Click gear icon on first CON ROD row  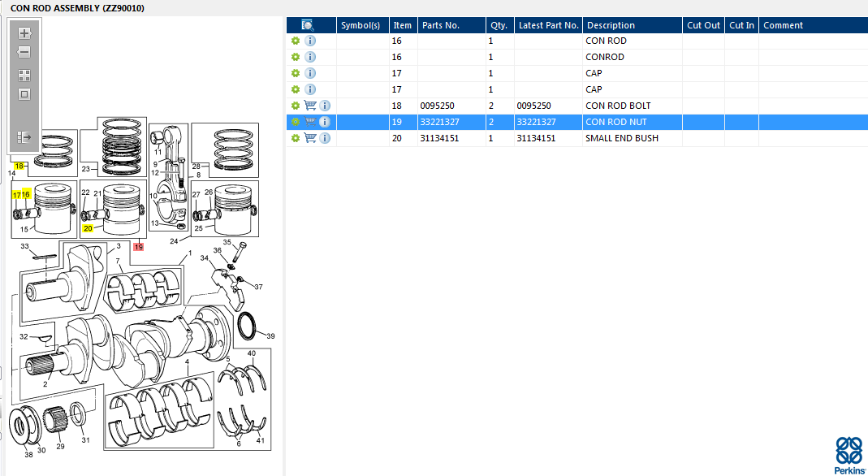coord(296,41)
